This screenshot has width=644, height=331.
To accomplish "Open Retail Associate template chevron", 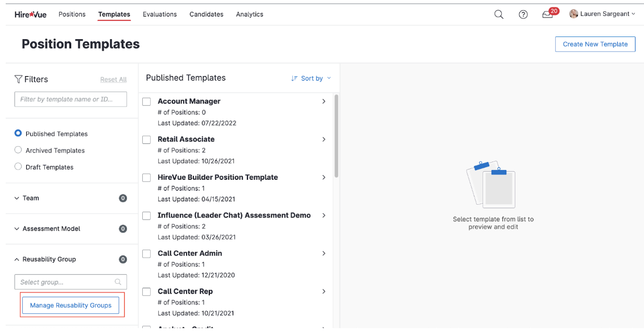I will 324,139.
